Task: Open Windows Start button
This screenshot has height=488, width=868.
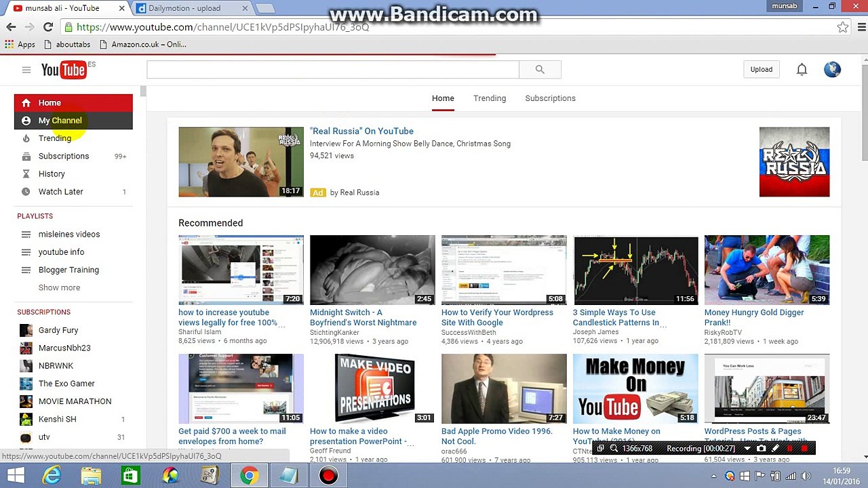Action: 16,476
